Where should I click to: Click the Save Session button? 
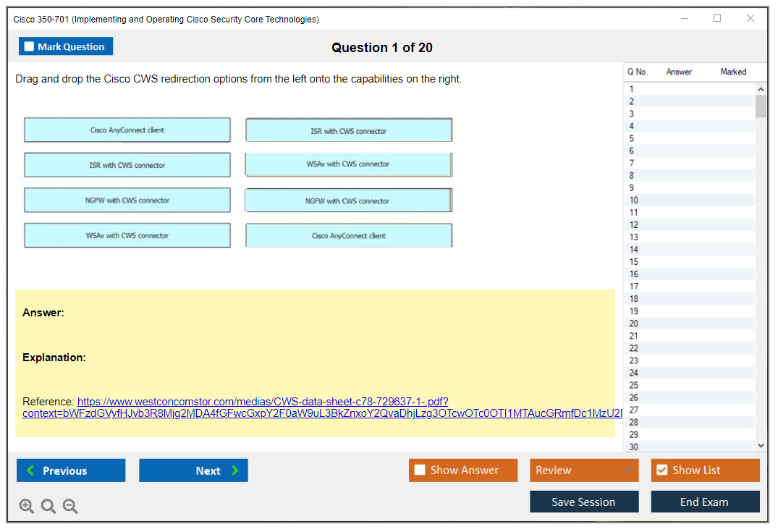[583, 502]
